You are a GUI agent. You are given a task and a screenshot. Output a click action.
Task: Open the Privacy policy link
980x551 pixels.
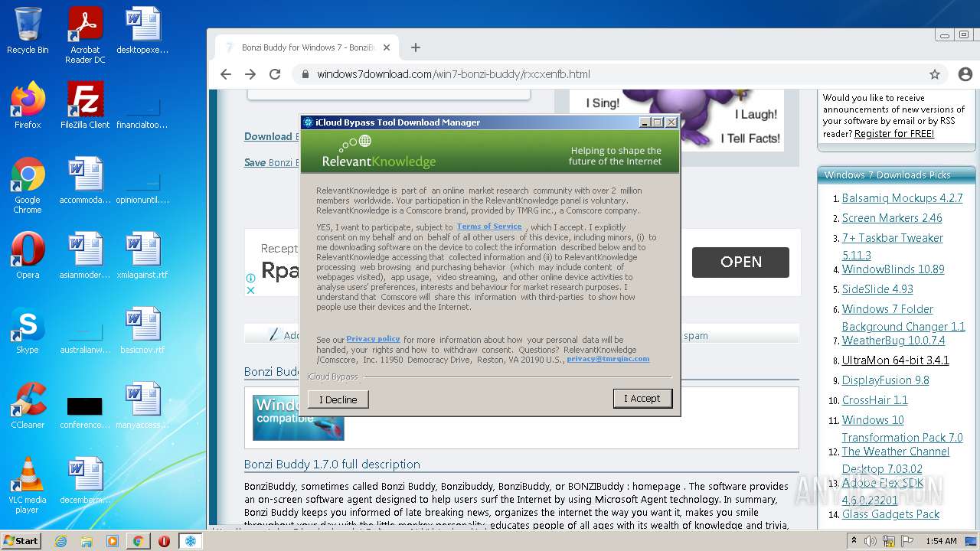coord(373,339)
